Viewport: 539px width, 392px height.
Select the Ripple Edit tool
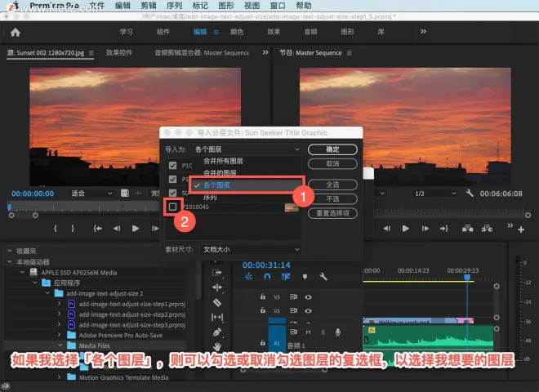217,287
